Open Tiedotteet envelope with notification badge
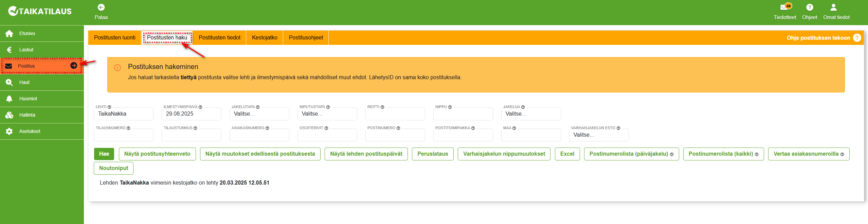Screen dimensions: 868x224 coord(784,7)
